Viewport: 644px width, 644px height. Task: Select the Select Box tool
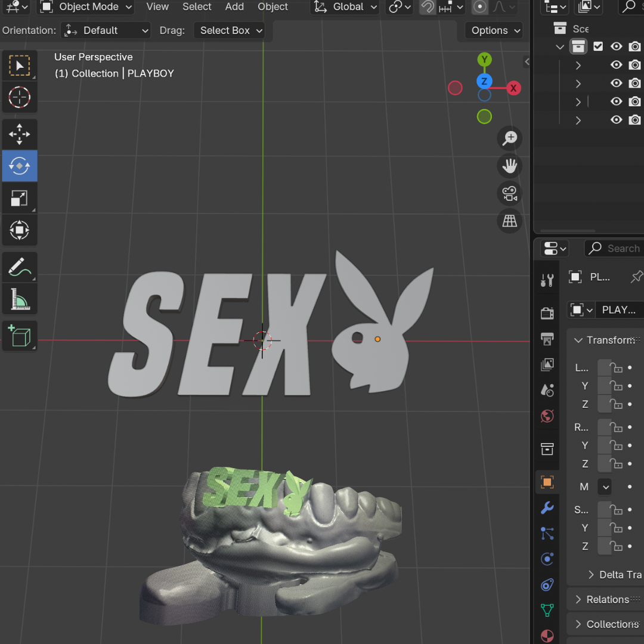pos(19,66)
